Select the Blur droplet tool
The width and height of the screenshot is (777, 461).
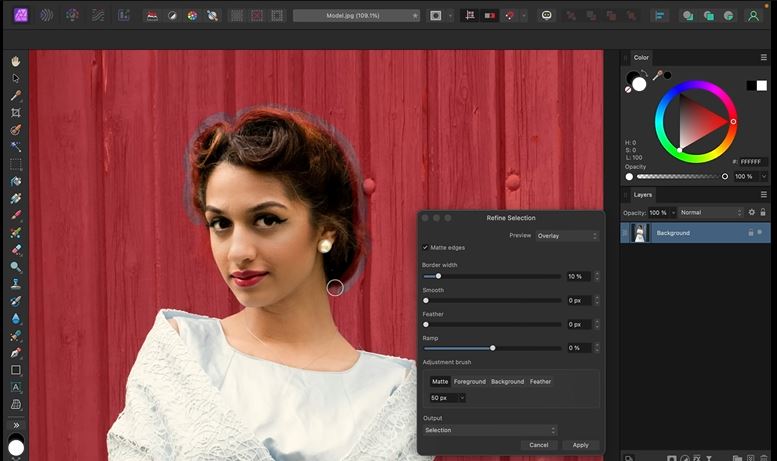[16, 318]
